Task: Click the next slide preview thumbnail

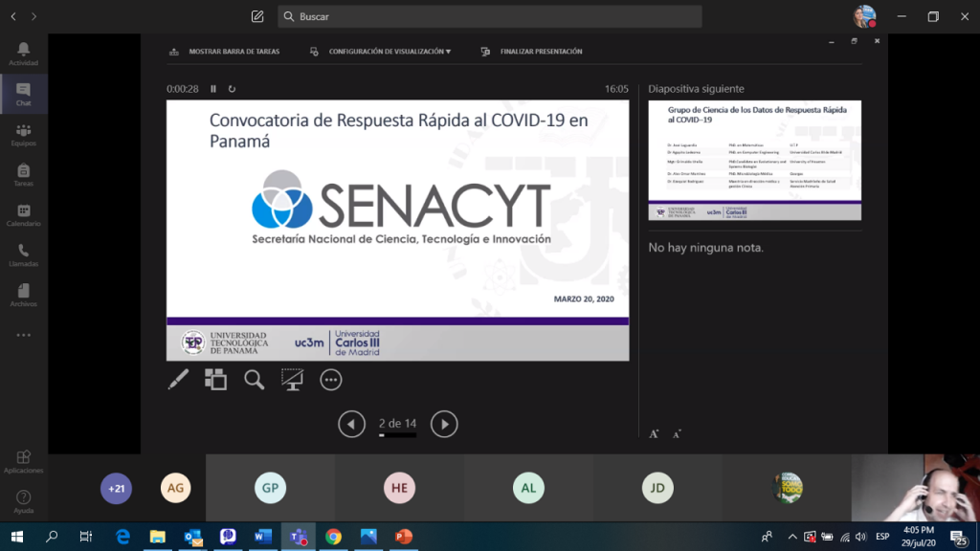Action: click(x=754, y=160)
